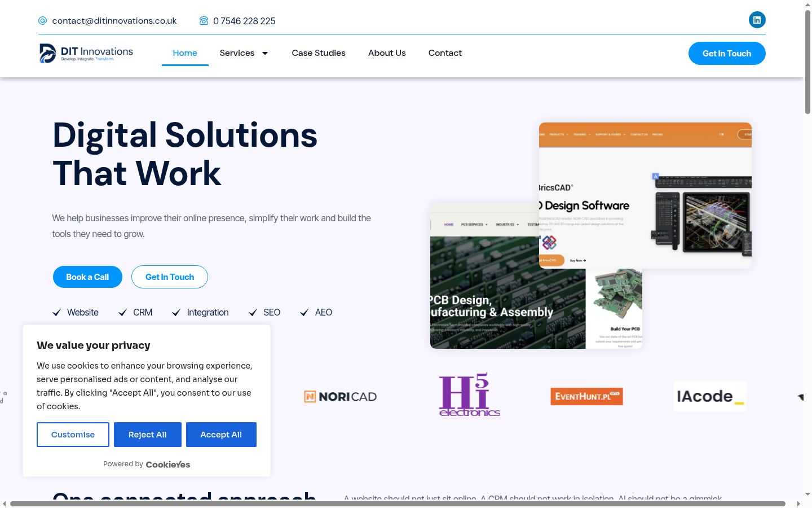Click the 0 7546 228 225 phone link
This screenshot has width=812, height=508.
244,21
